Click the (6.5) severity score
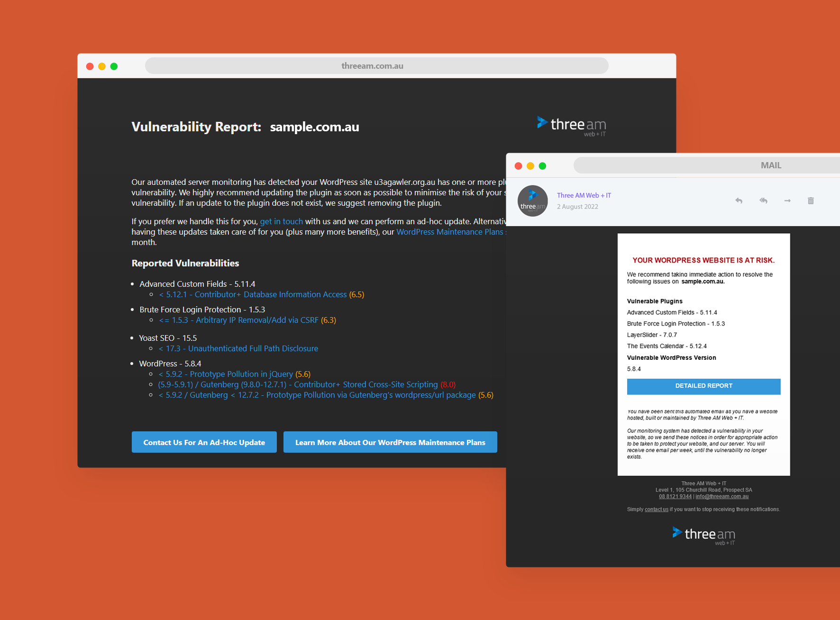The width and height of the screenshot is (840, 620). (x=356, y=294)
